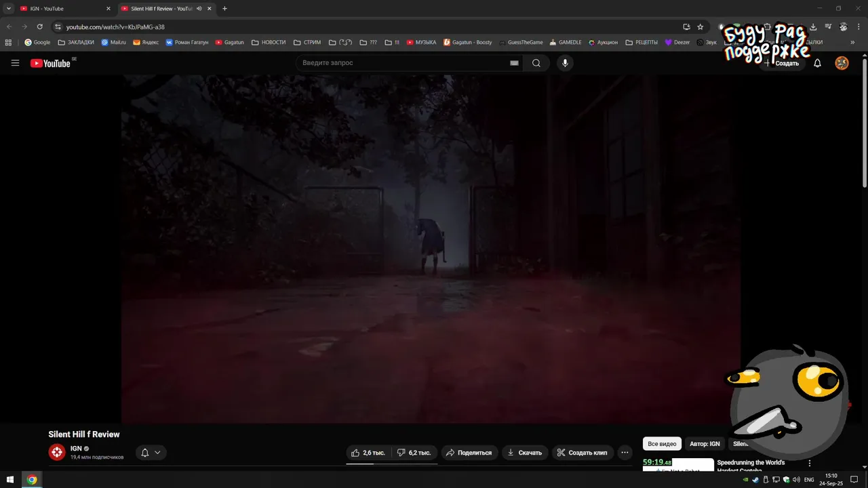Dislike the video showing 6,2 тыс.

tap(414, 453)
